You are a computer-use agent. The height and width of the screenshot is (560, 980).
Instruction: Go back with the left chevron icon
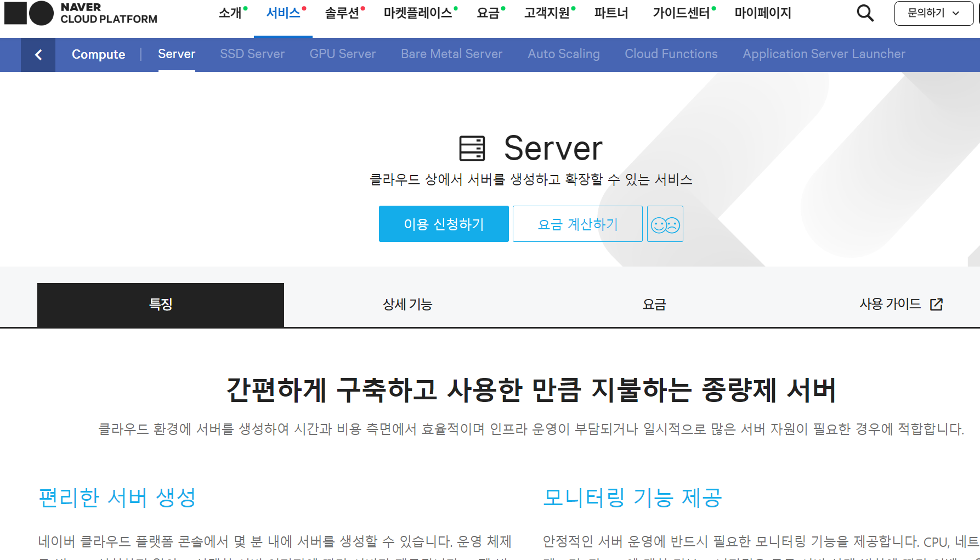38,54
